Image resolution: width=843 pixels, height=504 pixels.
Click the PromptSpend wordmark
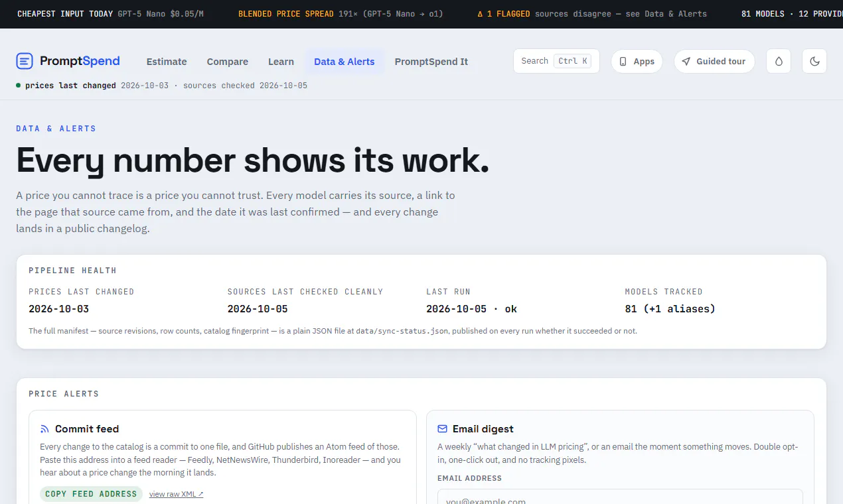[80, 61]
